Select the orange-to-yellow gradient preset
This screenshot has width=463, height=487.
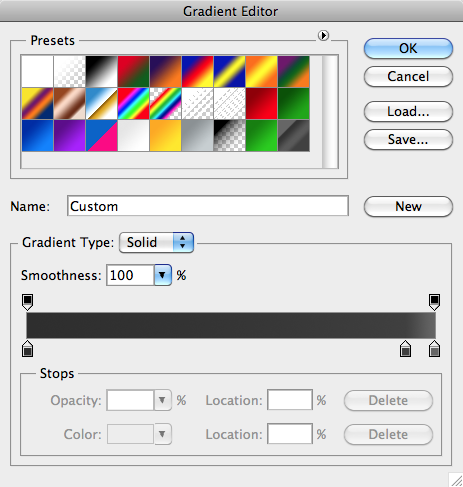tap(166, 136)
